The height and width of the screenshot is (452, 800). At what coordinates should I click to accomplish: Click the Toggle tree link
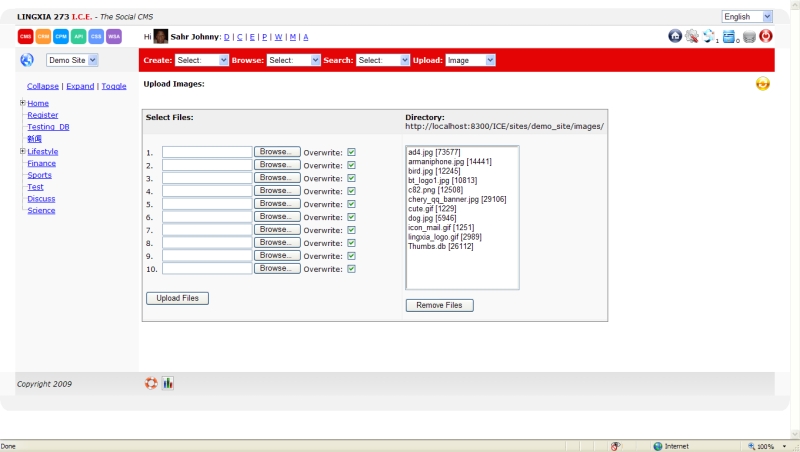click(x=114, y=86)
